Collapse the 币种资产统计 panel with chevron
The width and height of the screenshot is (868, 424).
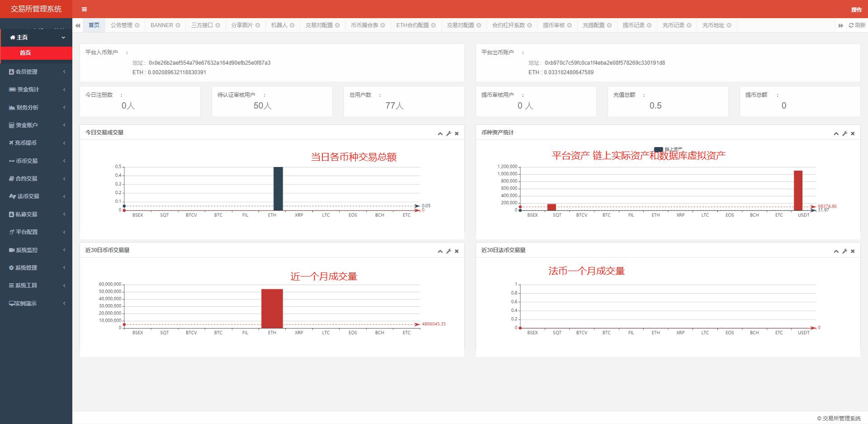(836, 133)
